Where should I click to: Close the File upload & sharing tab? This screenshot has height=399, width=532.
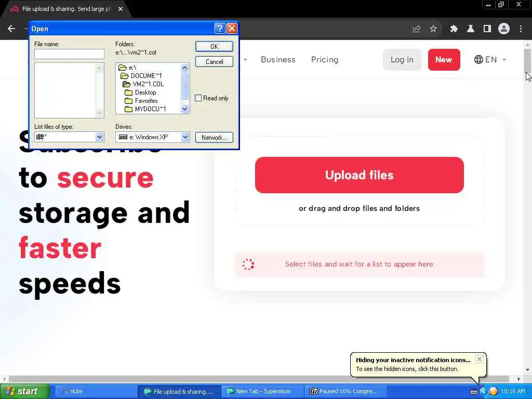(x=121, y=9)
